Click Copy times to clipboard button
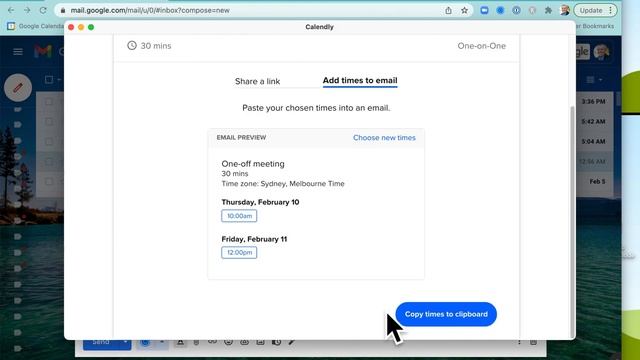Image resolution: width=640 pixels, height=360 pixels. pos(446,314)
